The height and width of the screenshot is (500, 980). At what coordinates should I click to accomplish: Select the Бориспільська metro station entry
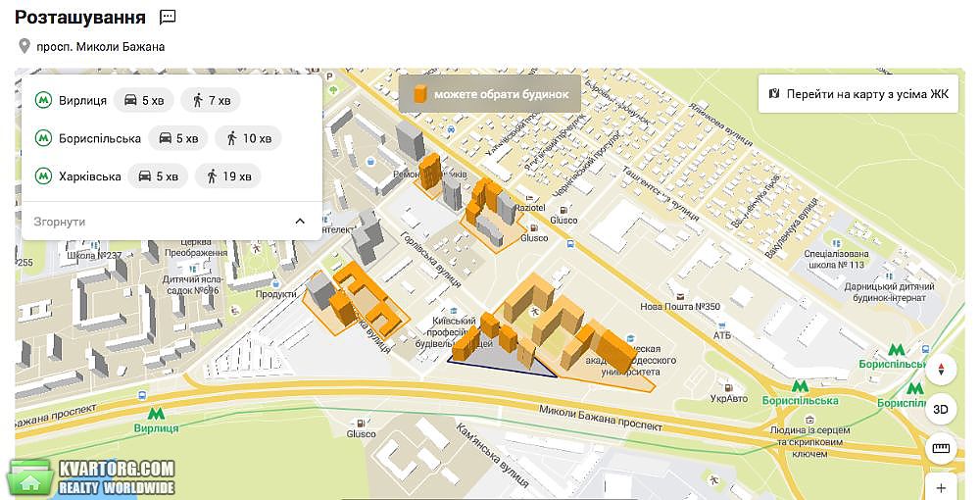click(x=88, y=138)
